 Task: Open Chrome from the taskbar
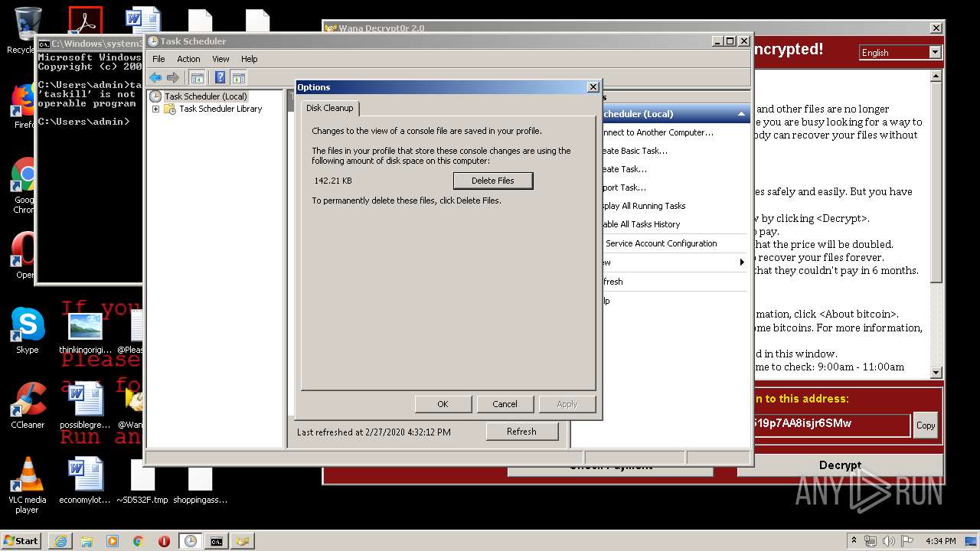click(x=138, y=541)
